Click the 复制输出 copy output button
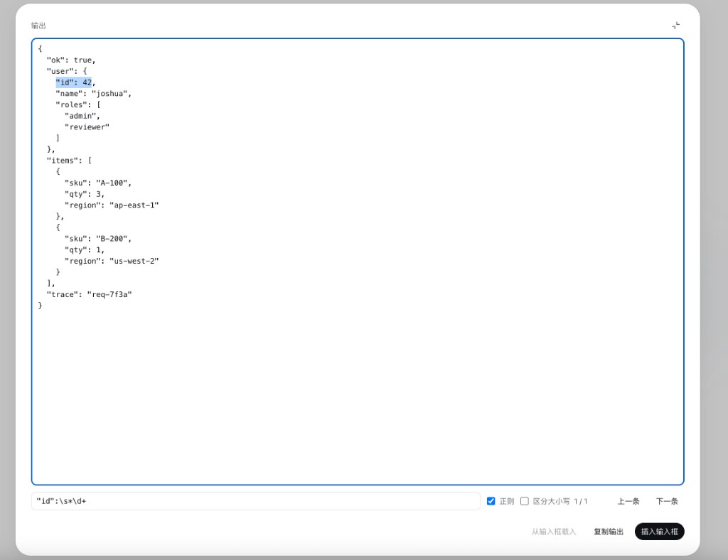The width and height of the screenshot is (728, 560). coord(609,532)
